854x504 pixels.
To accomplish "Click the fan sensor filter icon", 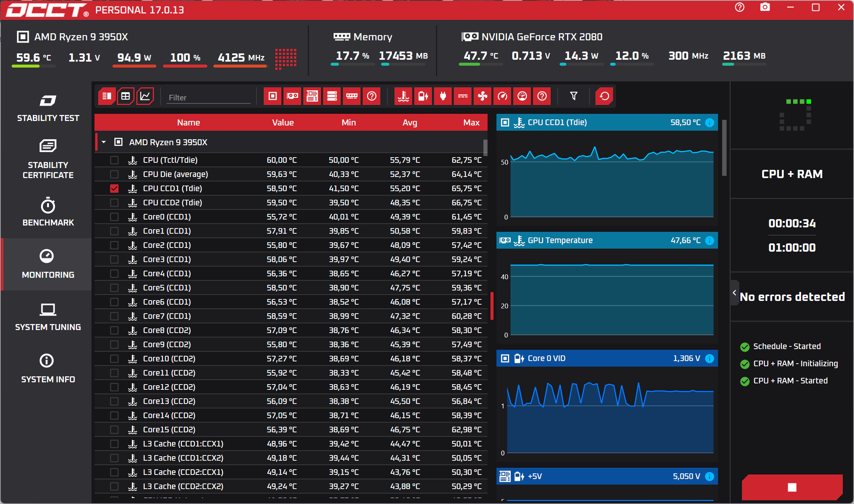I will [482, 96].
